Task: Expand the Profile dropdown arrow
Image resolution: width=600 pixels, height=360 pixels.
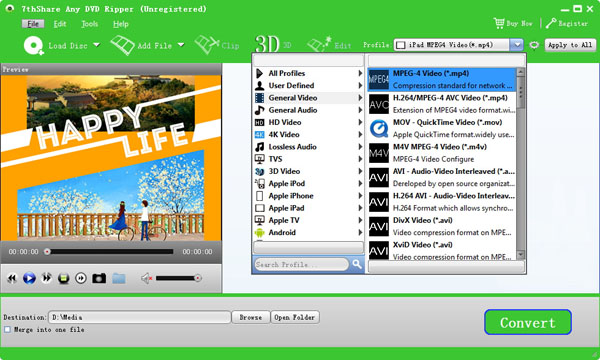Action: click(517, 45)
